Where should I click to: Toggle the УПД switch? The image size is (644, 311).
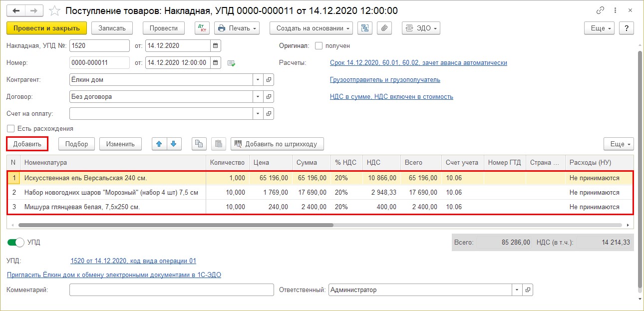click(x=16, y=242)
